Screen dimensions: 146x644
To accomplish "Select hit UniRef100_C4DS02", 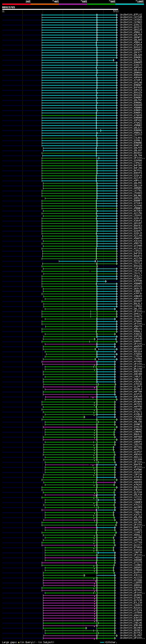I will [x=131, y=557].
